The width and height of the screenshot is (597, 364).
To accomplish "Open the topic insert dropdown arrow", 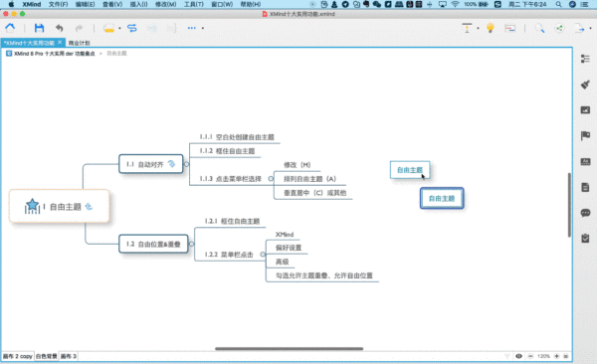I will point(119,28).
